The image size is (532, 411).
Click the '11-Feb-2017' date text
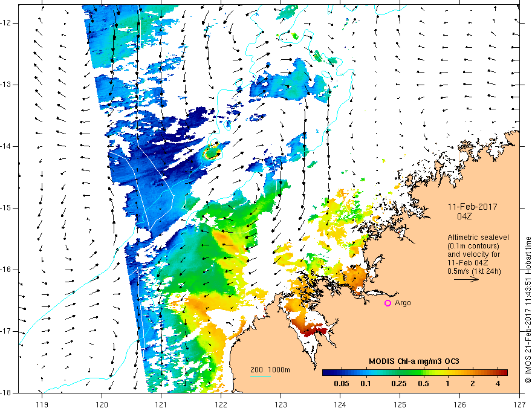pyautogui.click(x=472, y=207)
